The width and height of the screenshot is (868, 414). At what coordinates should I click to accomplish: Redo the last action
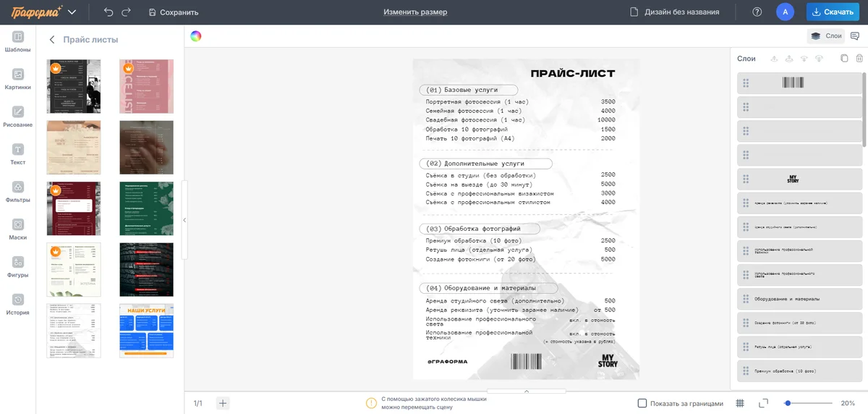coord(127,12)
